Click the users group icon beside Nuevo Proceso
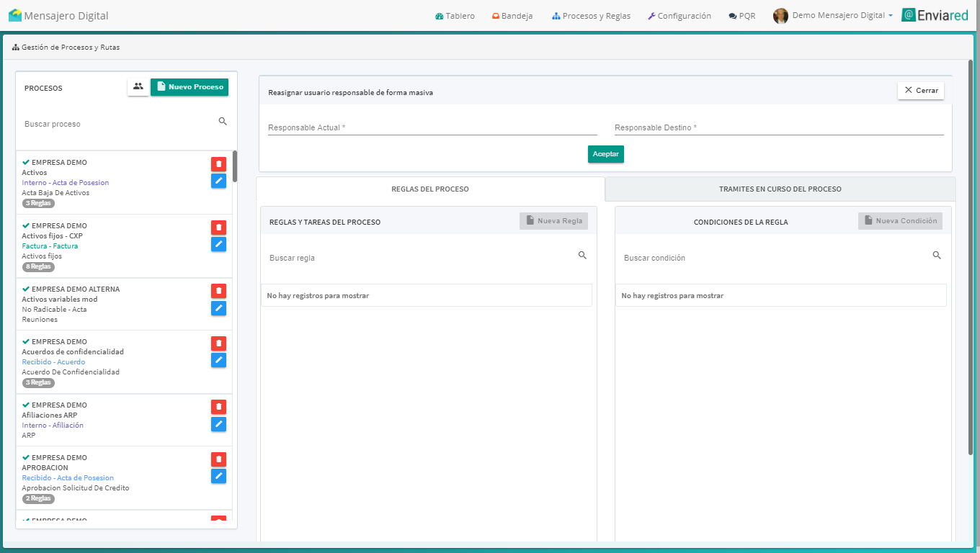Viewport: 980px width, 553px height. [x=138, y=87]
